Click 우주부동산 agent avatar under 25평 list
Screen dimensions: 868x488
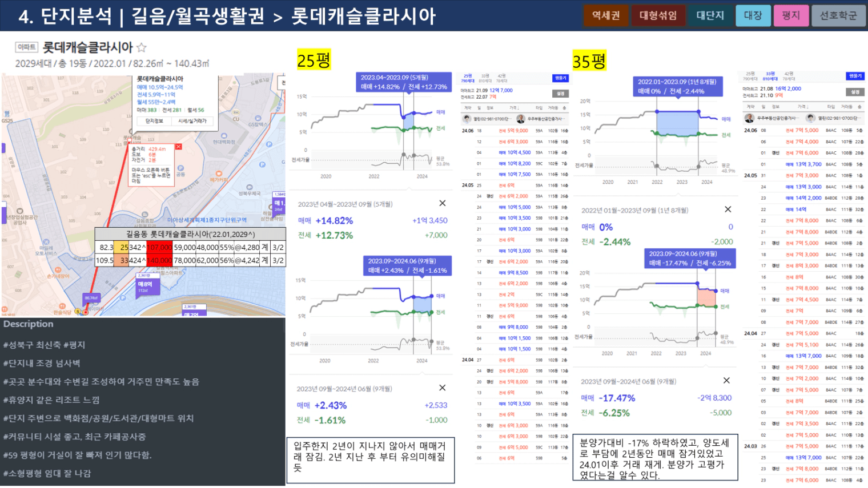coord(521,119)
